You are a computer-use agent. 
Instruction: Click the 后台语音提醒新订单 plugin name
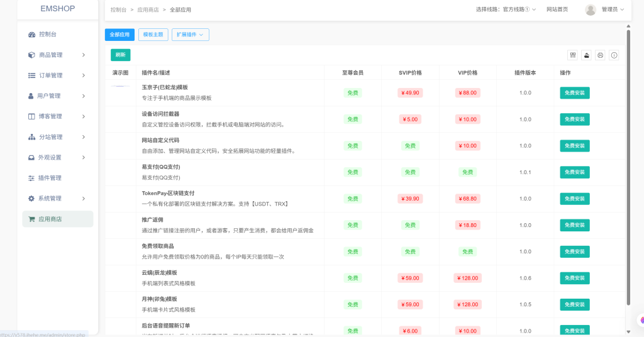(x=166, y=326)
